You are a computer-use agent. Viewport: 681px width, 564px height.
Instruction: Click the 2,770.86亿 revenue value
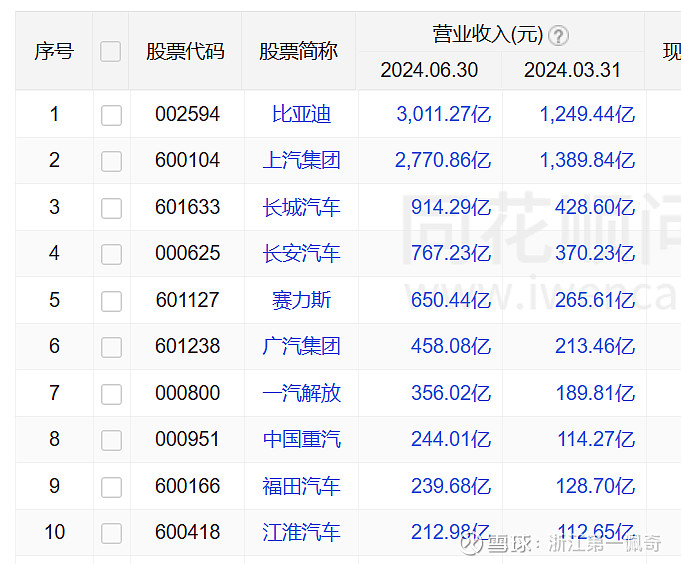point(443,161)
